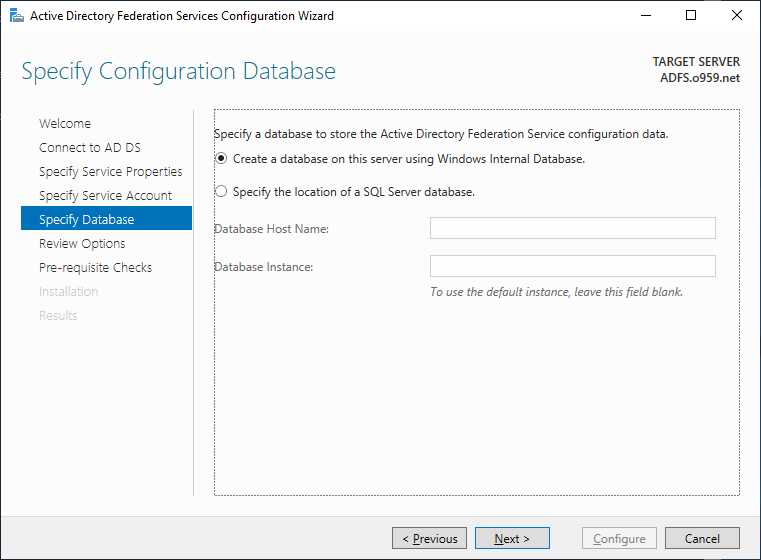Click the 'Specify Configuration Database' heading

click(x=179, y=72)
